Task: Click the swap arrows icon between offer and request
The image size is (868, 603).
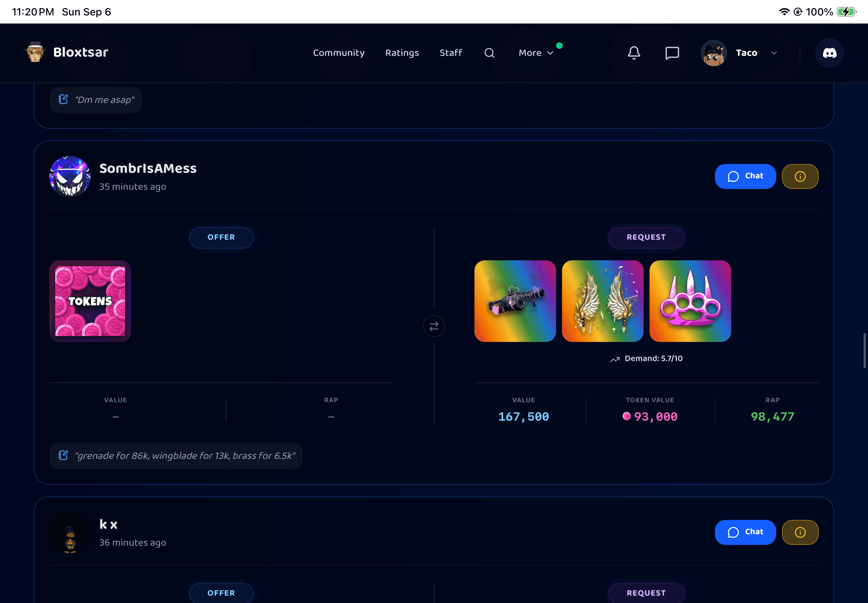Action: 433,326
